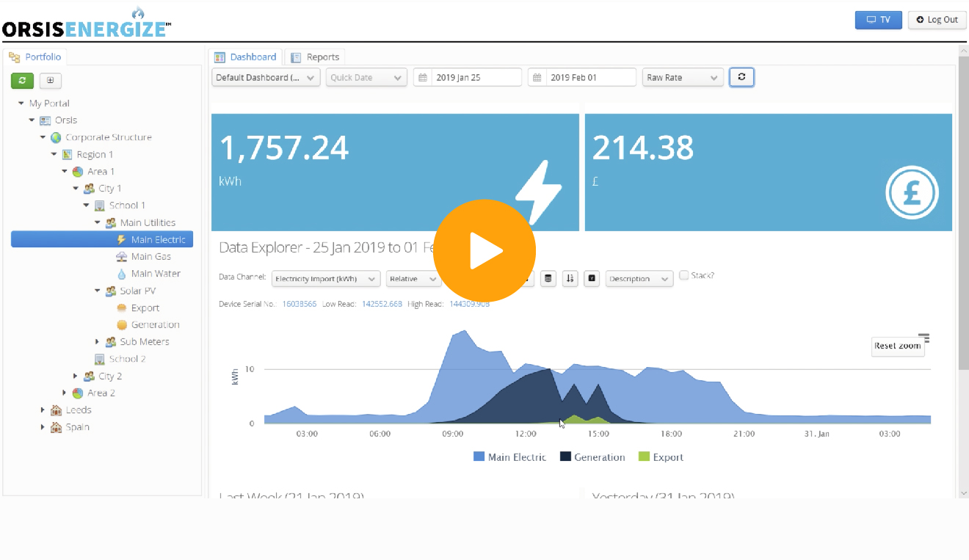This screenshot has width=969, height=560.
Task: Click the database stack icon in Data Explorer
Action: coord(548,279)
